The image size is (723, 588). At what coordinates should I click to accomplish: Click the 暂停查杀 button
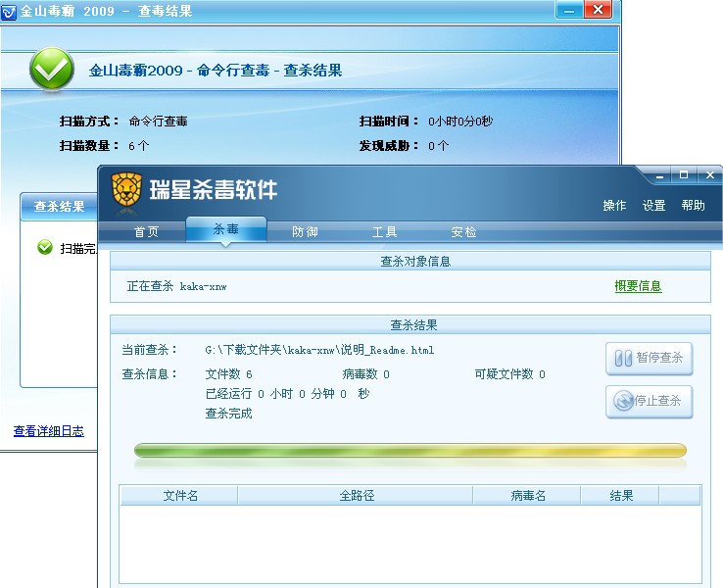coord(650,358)
